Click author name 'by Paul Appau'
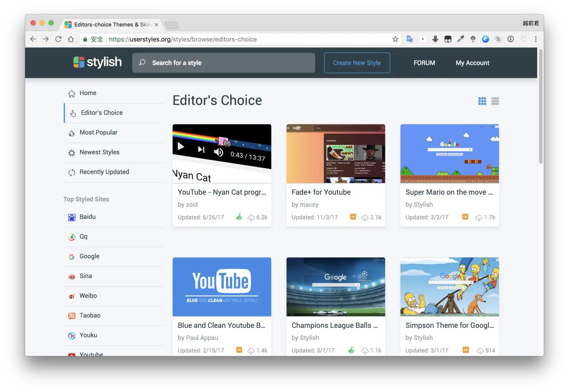Screen dimensions: 569x392 pyautogui.click(x=198, y=338)
